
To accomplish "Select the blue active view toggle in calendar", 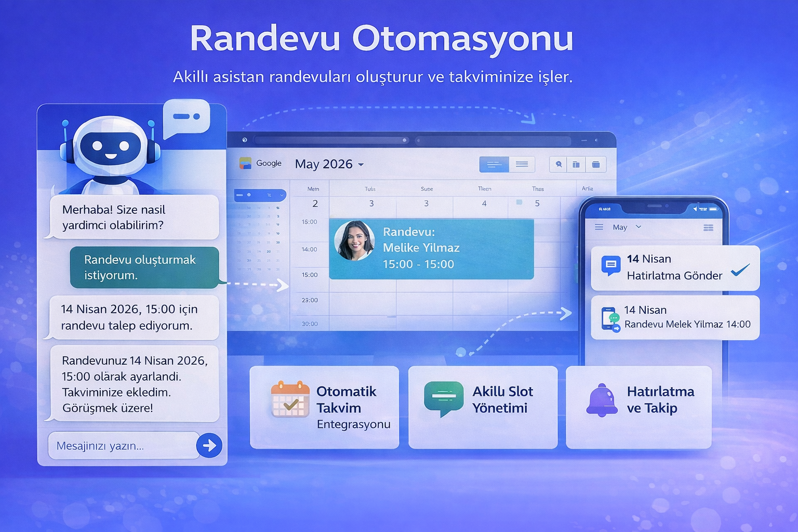I will click(x=494, y=164).
